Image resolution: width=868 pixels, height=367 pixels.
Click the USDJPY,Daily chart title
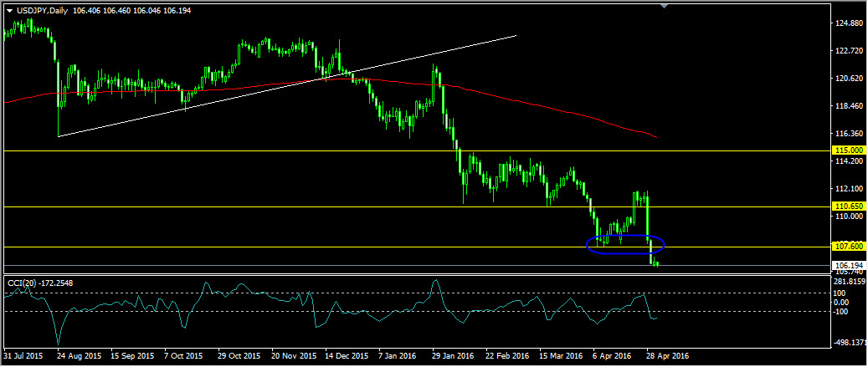click(x=42, y=11)
